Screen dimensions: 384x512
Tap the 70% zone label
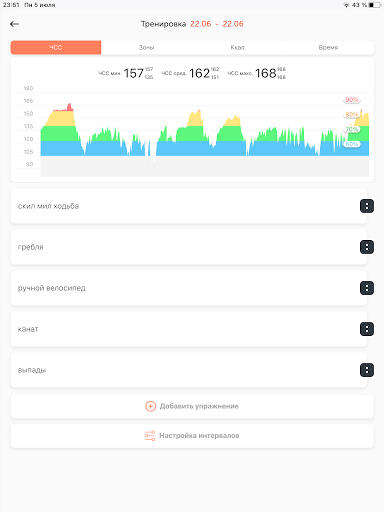click(352, 129)
